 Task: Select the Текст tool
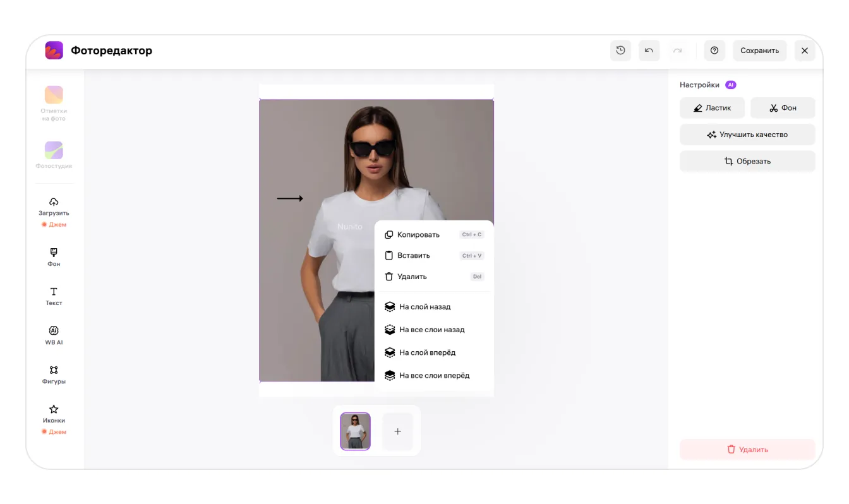(x=54, y=296)
